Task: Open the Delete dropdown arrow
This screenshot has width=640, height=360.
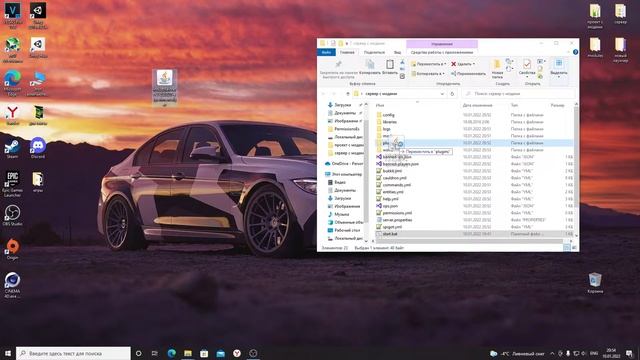Action: (473, 64)
